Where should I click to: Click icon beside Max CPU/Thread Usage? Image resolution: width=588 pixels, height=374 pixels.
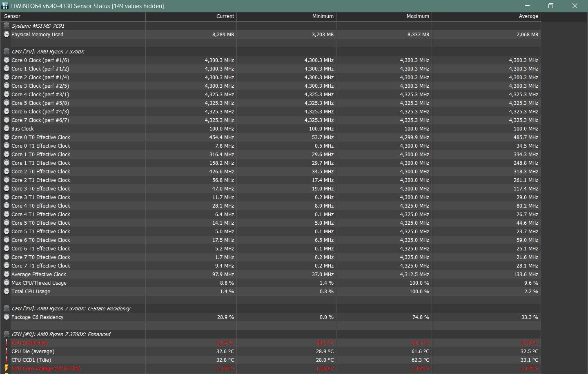point(6,283)
